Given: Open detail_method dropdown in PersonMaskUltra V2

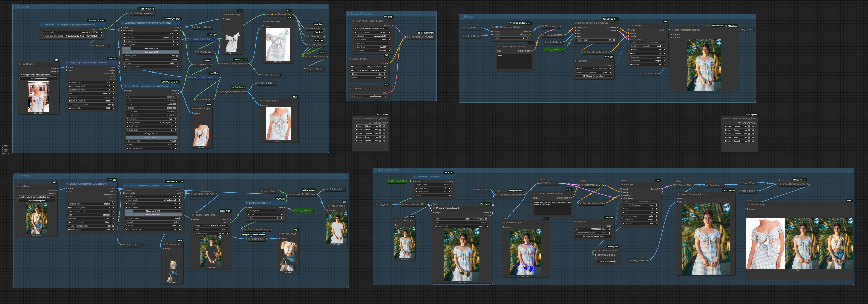Looking at the screenshot, I should (151, 123).
